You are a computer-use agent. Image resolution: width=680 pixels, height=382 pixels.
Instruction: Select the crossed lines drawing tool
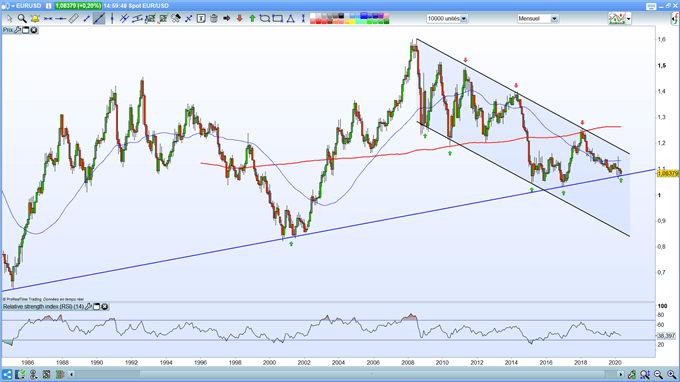pos(124,19)
